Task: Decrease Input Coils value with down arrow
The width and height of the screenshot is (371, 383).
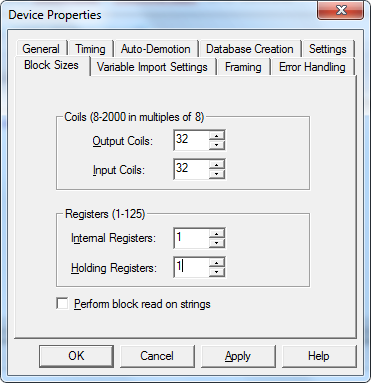Action: [217, 174]
